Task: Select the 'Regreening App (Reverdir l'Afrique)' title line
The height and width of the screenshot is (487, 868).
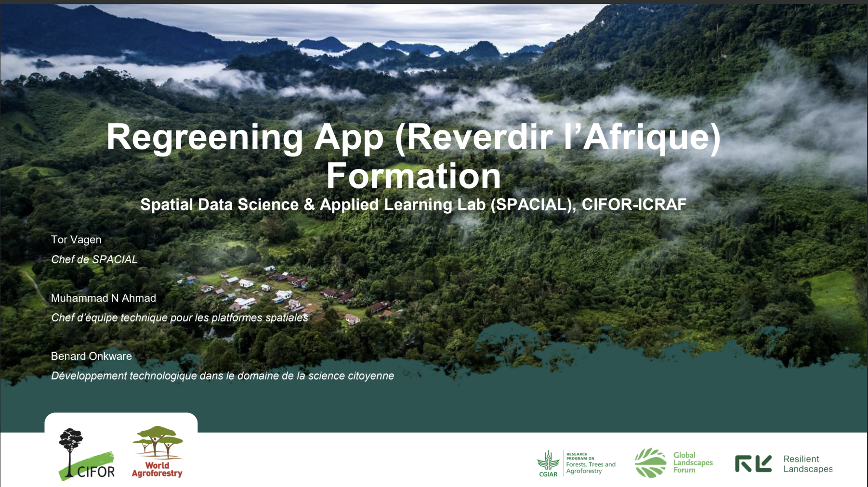Action: pyautogui.click(x=413, y=138)
